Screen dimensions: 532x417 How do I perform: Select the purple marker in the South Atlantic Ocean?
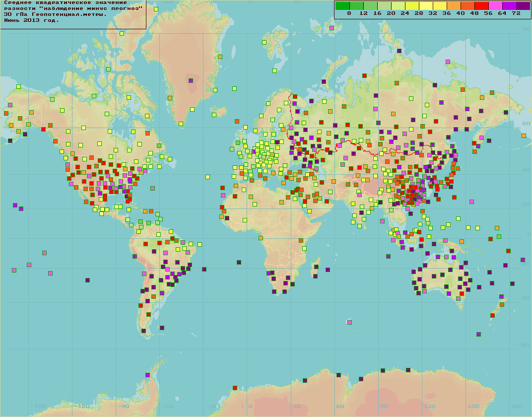pyautogui.click(x=239, y=263)
